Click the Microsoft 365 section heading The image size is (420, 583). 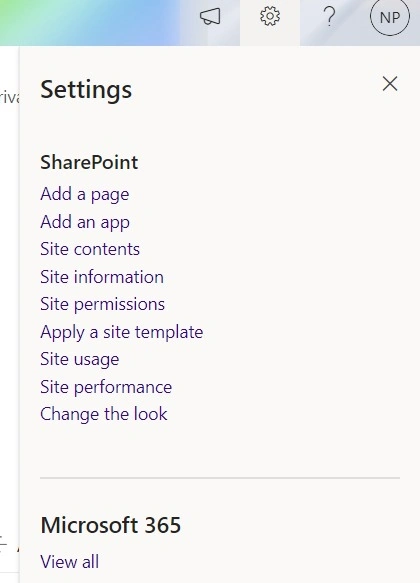(111, 525)
